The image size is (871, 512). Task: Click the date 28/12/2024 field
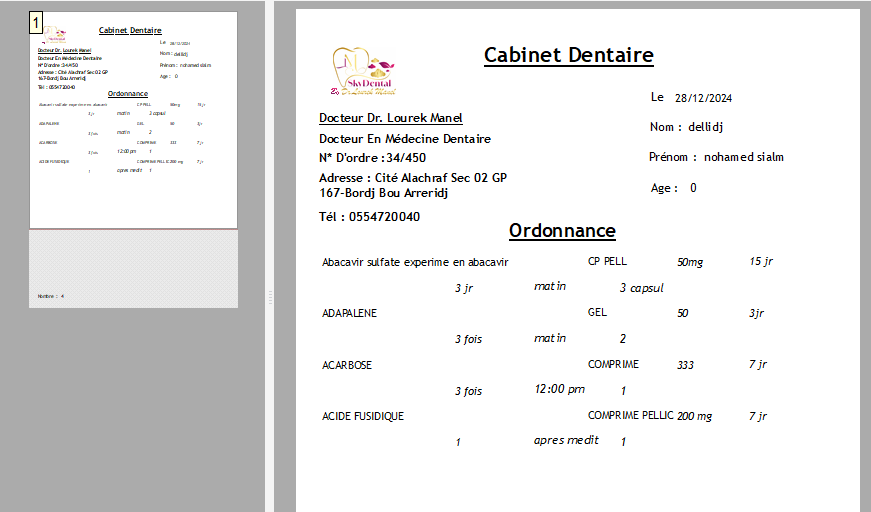pyautogui.click(x=703, y=98)
